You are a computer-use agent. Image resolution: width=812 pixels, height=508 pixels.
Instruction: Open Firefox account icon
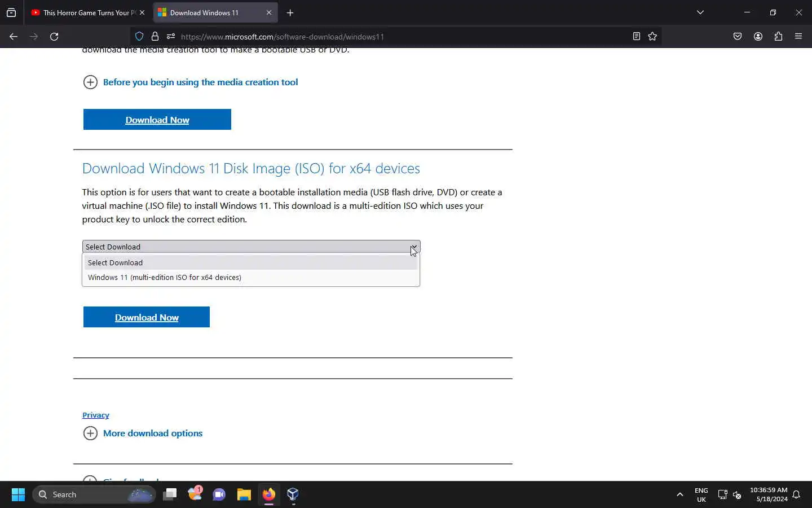758,37
